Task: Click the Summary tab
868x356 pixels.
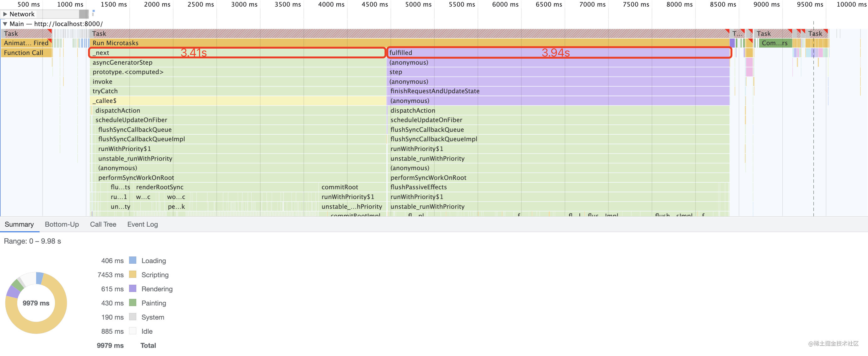Action: tap(19, 224)
